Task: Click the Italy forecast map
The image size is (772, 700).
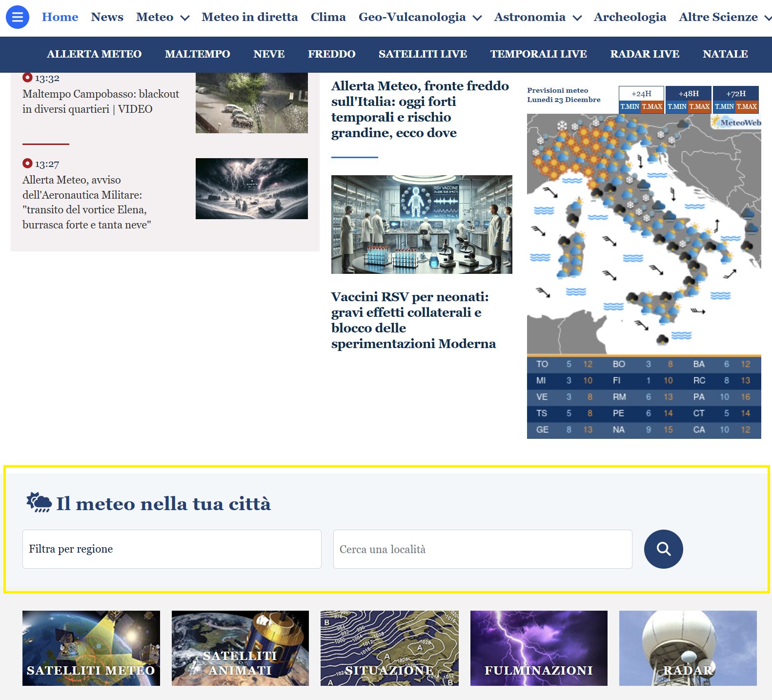Action: (644, 234)
